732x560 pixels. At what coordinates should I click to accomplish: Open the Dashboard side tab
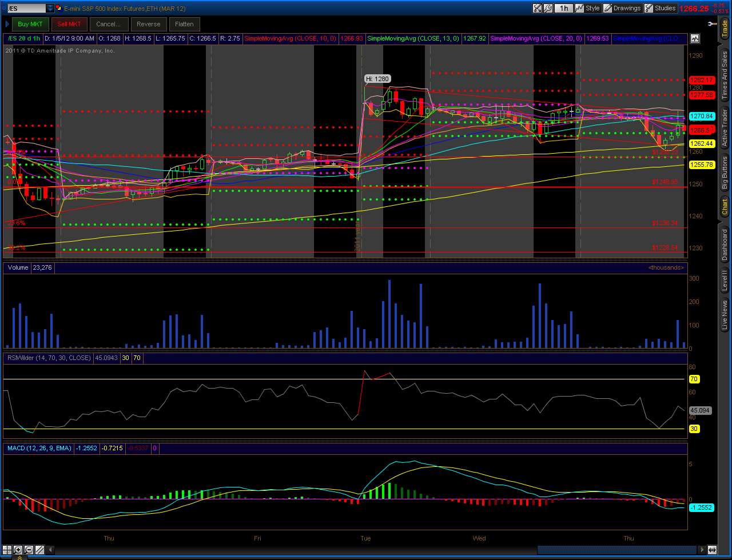(x=725, y=245)
